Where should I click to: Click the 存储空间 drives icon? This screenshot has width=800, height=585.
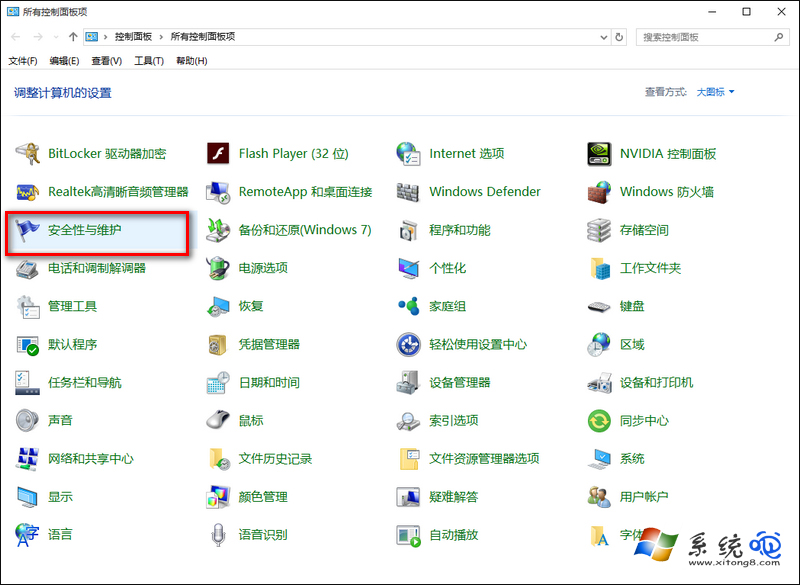(x=599, y=230)
